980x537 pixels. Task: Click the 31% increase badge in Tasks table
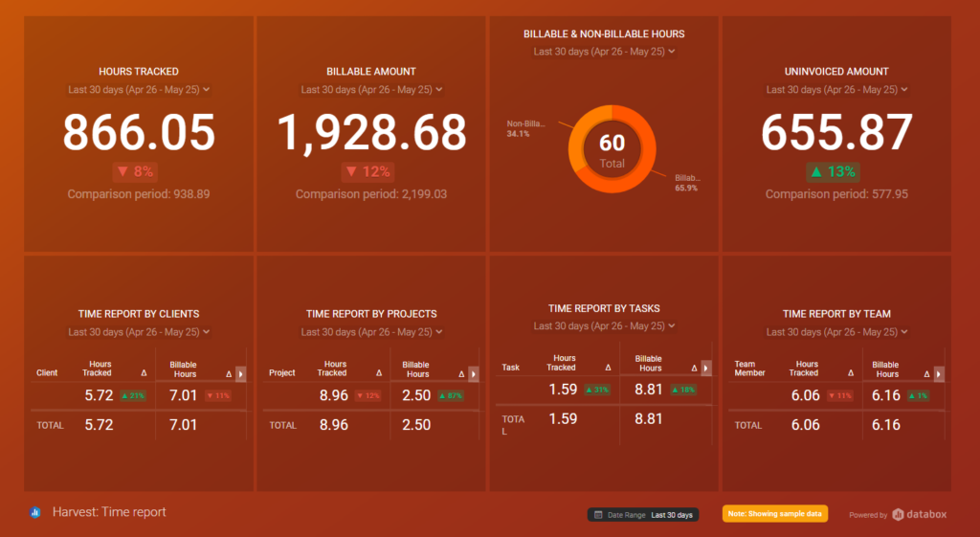[597, 391]
